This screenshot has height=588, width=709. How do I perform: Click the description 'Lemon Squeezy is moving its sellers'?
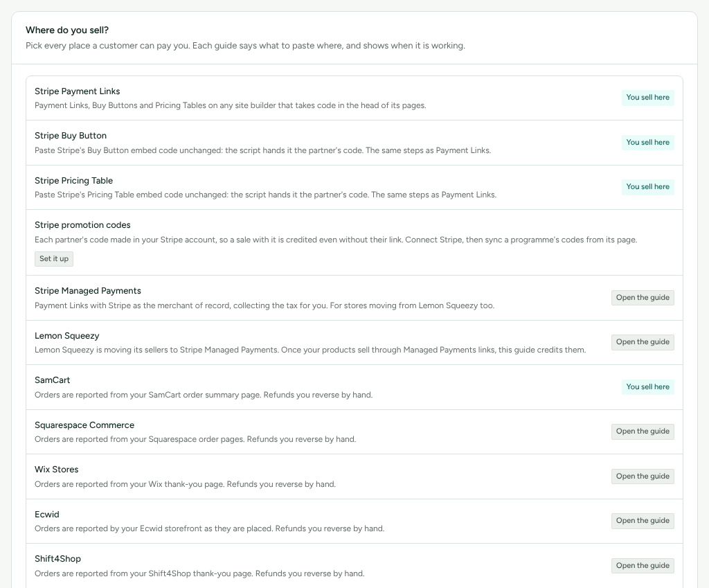(x=310, y=350)
